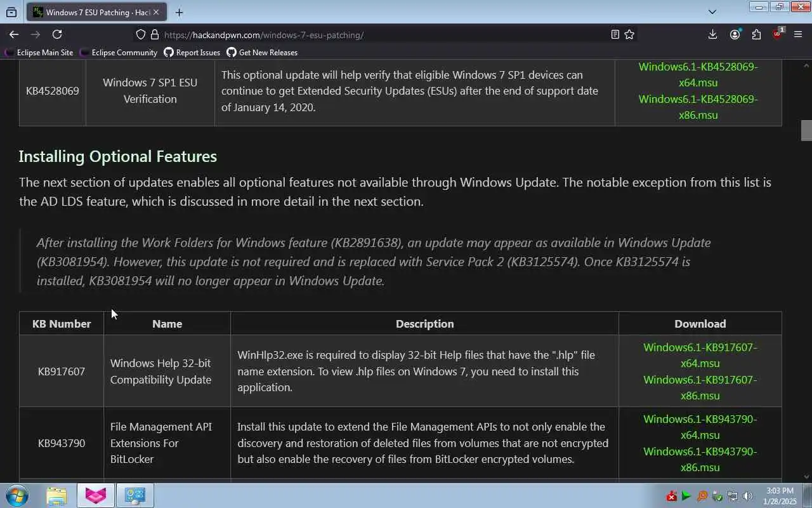Viewport: 812px width, 508px height.
Task: Click the pink browser taskbar icon
Action: [96, 495]
